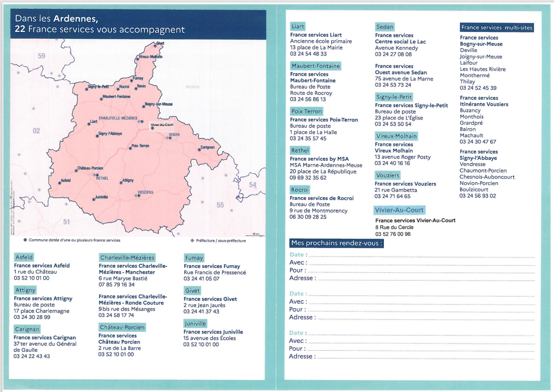Viewport: 554px width, 392px height.
Task: Click phone number 03 24 58 17 74
Action: click(116, 315)
